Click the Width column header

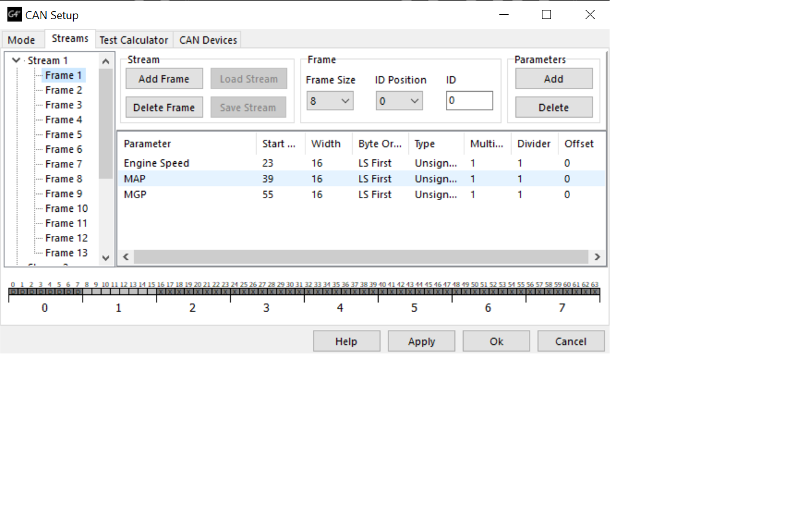[329, 143]
